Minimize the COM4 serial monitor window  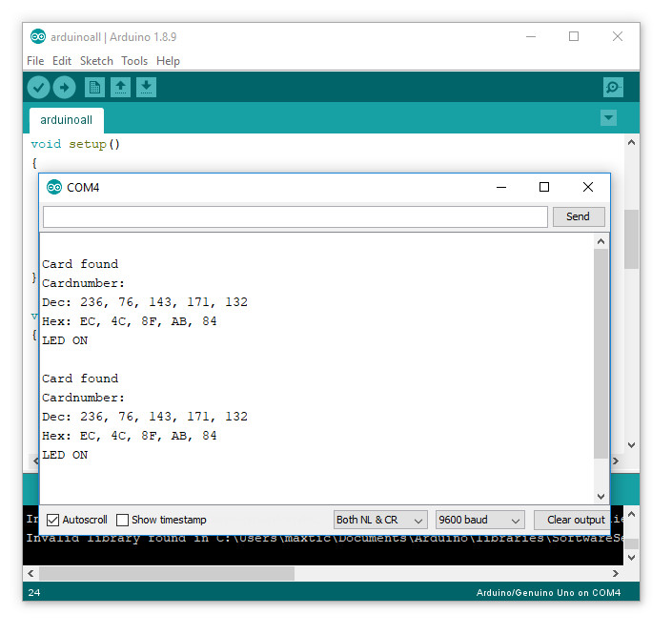[501, 188]
